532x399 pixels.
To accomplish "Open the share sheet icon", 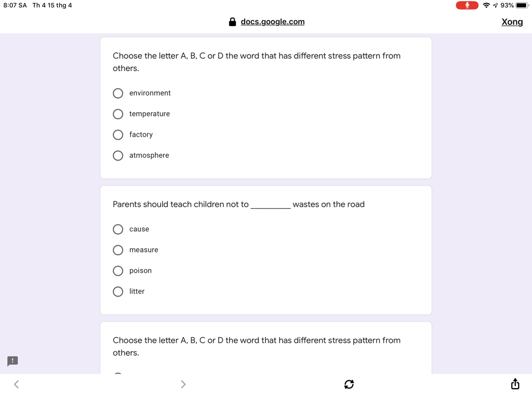I will [x=515, y=384].
